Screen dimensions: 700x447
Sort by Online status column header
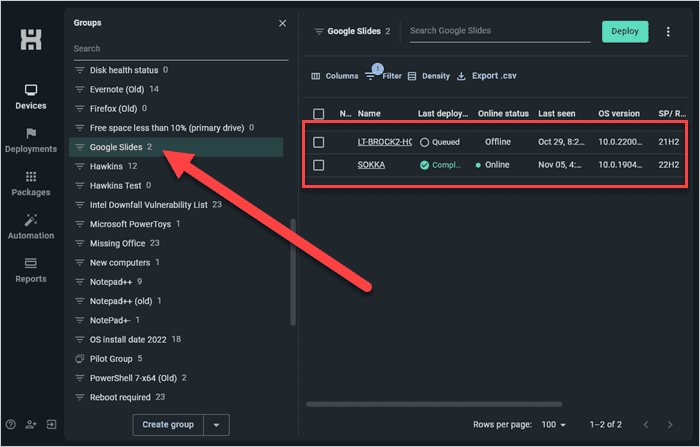(x=503, y=114)
